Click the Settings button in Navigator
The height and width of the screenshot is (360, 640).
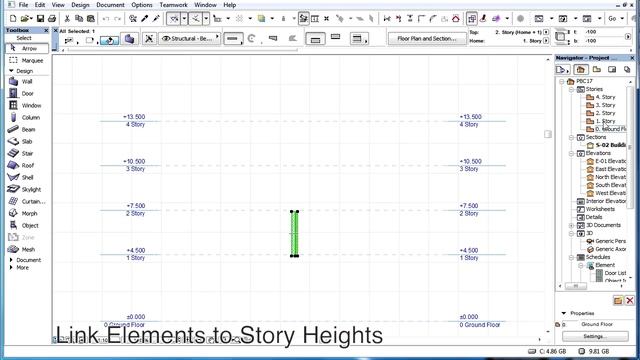595,336
